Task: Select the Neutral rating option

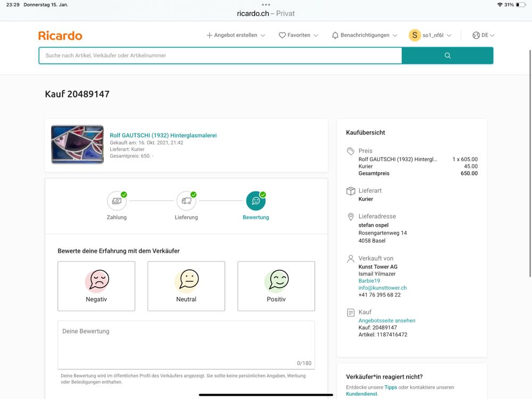Action: coord(186,286)
